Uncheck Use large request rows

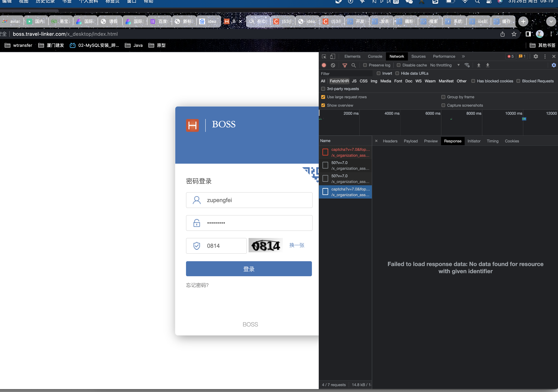(323, 97)
